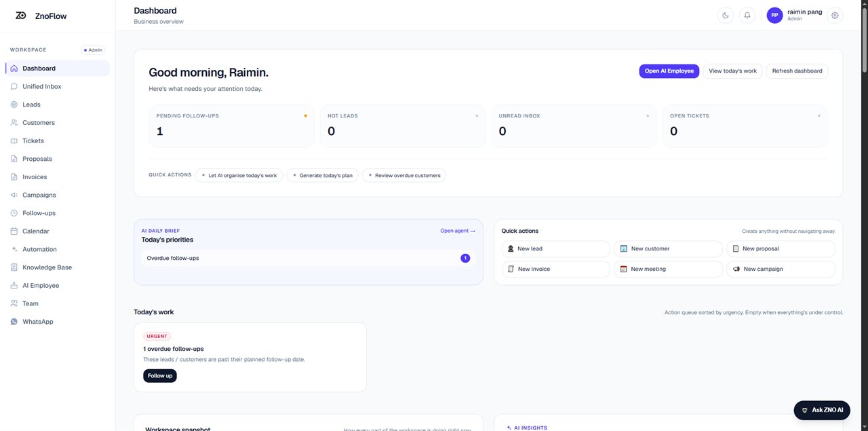The width and height of the screenshot is (868, 431).
Task: Click the New customer quick action
Action: click(668, 249)
